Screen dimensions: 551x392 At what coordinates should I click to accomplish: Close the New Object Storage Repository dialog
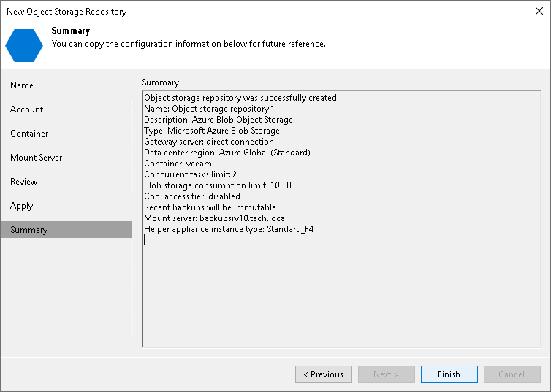[x=539, y=11]
